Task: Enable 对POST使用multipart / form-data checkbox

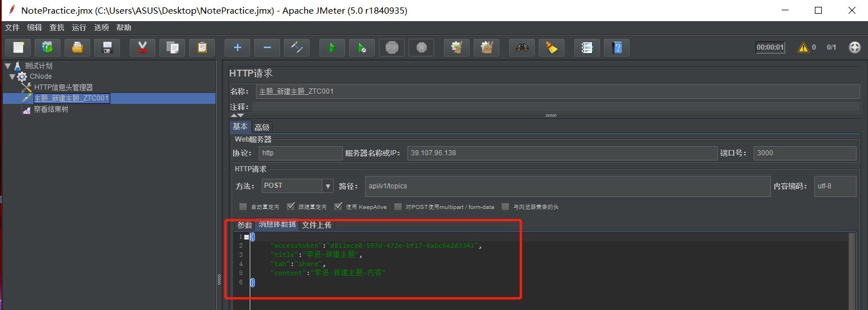Action: coord(398,207)
